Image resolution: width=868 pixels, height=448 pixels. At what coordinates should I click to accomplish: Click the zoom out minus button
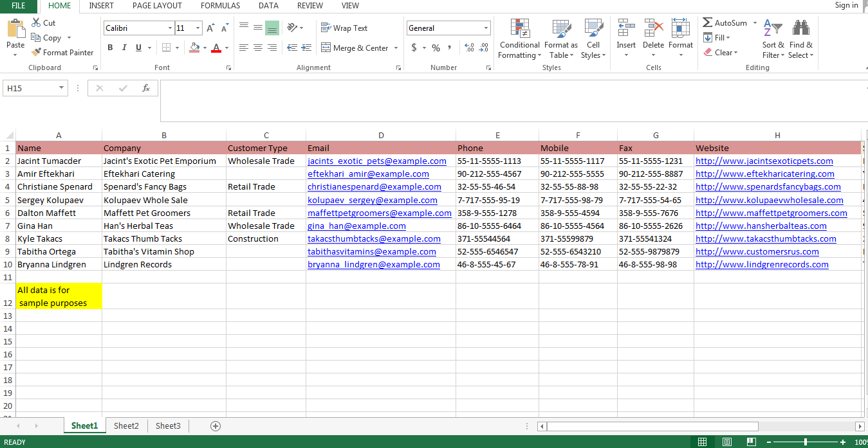point(768,442)
